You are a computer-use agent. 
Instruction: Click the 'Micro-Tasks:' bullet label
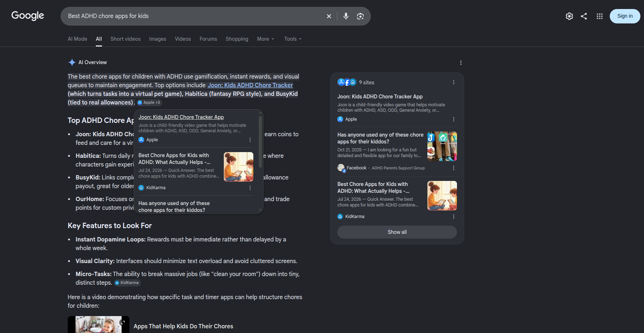tap(94, 274)
